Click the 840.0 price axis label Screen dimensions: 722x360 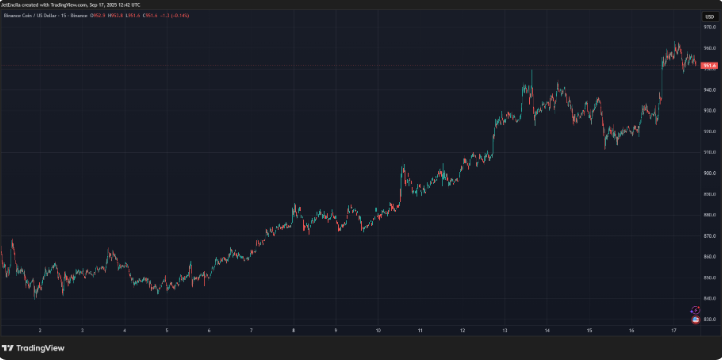pos(709,298)
